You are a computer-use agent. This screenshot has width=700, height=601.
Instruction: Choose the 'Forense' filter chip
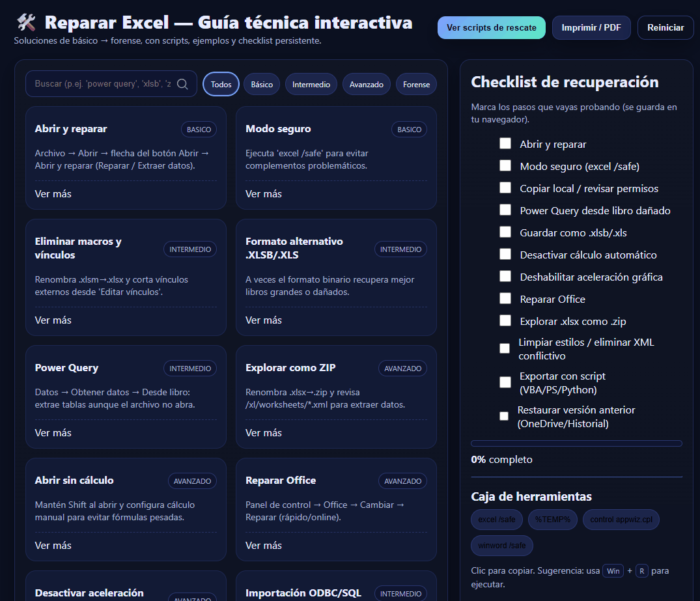click(416, 85)
